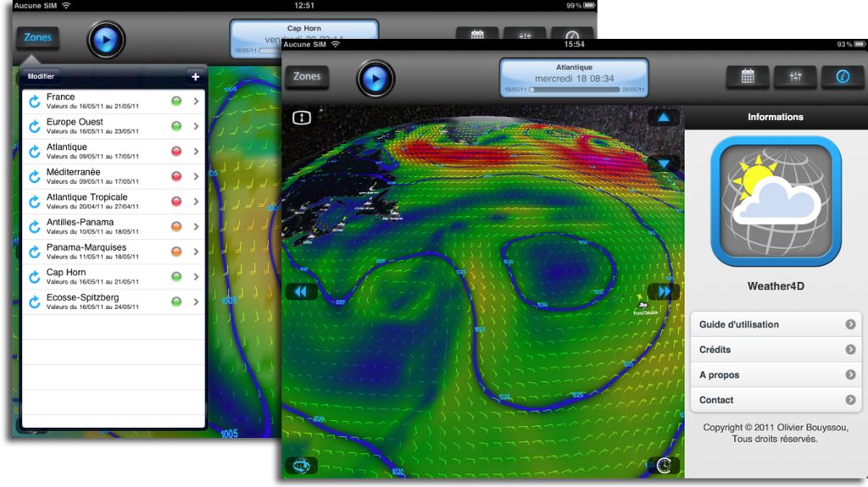Screen dimensions: 868x487
Task: Click orange status indicator for Antilles-Panama
Action: [x=176, y=226]
